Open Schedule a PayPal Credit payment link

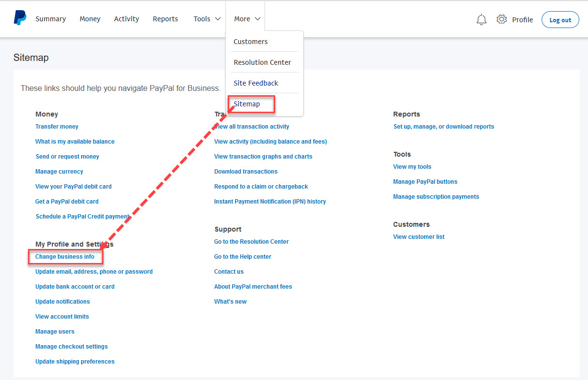coord(82,217)
